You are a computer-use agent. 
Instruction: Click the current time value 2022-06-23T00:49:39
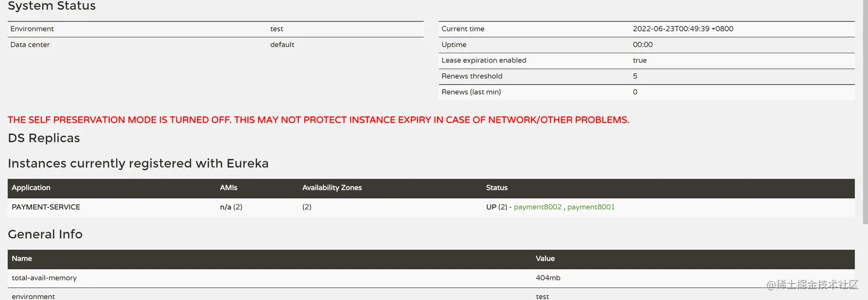pyautogui.click(x=683, y=29)
